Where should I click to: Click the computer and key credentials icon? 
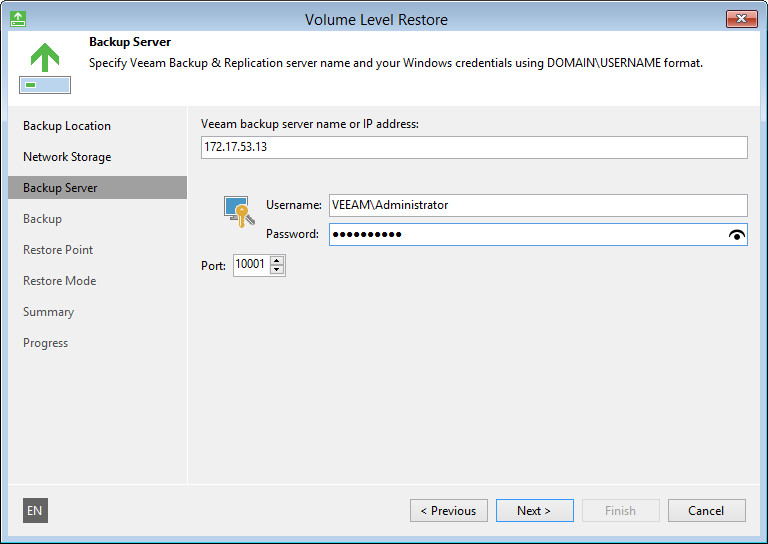coord(239,212)
